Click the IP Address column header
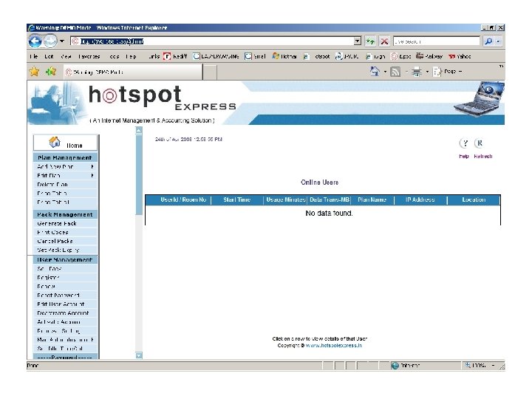 coord(420,199)
